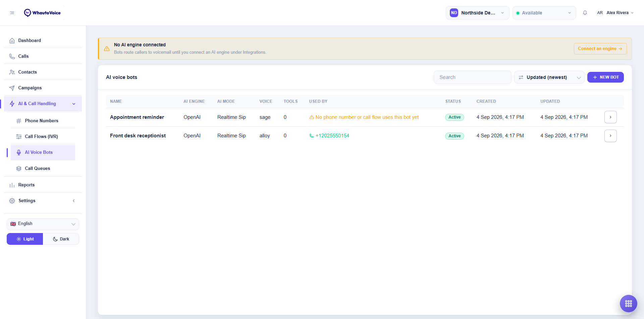Click the Appointment reminder bot name
The image size is (644, 319).
[x=137, y=117]
